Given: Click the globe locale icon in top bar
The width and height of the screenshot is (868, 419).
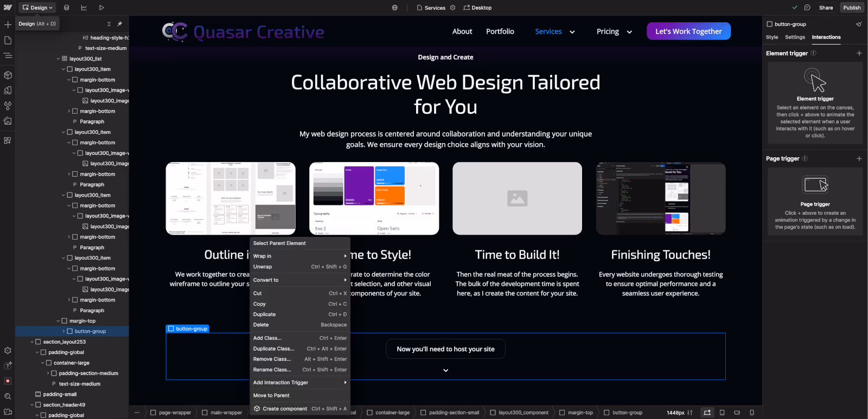Looking at the screenshot, I should click(395, 8).
